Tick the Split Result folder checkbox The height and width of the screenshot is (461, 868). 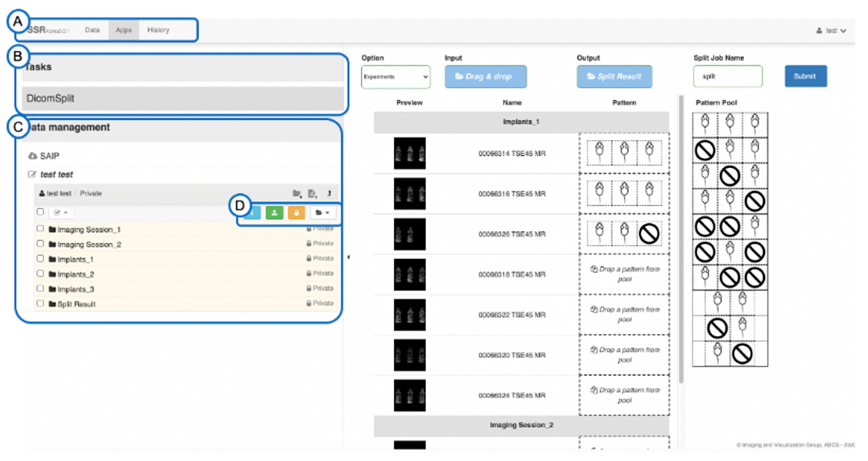point(40,303)
